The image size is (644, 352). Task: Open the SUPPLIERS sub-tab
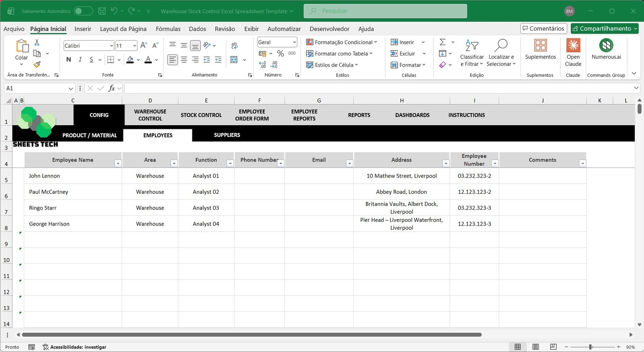[227, 135]
